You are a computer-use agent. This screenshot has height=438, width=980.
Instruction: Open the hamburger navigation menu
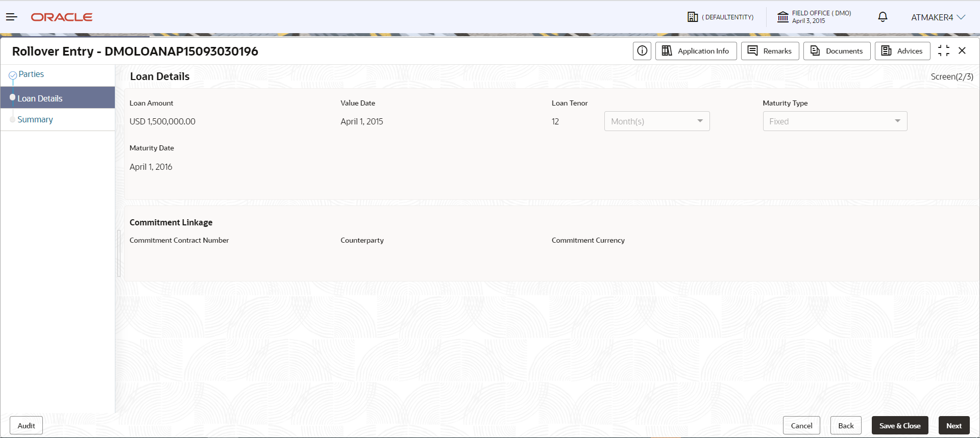(12, 17)
